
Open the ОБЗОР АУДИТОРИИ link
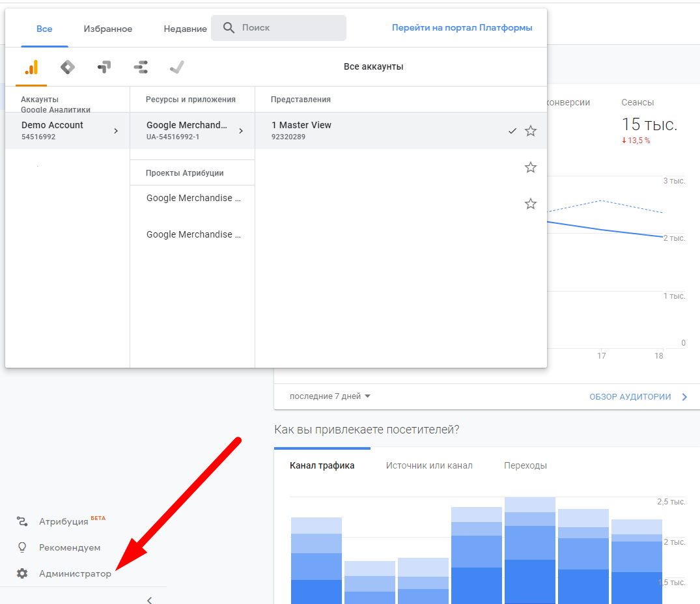(x=630, y=396)
